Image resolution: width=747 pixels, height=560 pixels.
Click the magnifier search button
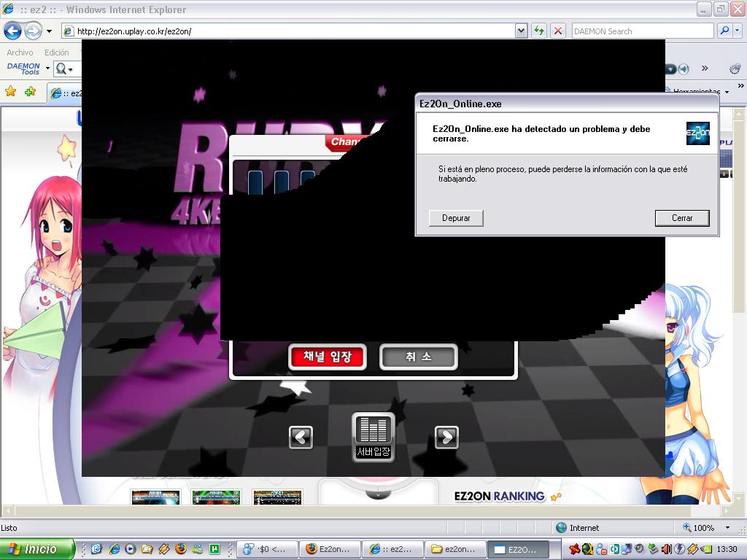tap(724, 31)
